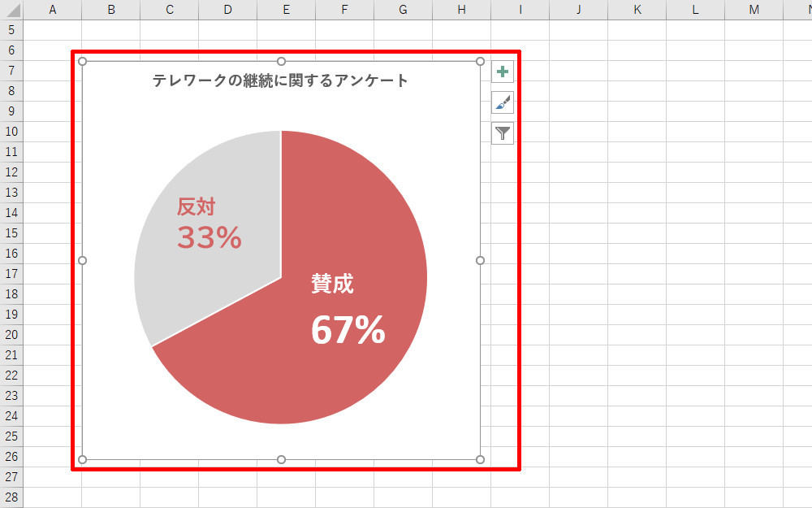812x508 pixels.
Task: Select column L header
Action: tap(696, 10)
